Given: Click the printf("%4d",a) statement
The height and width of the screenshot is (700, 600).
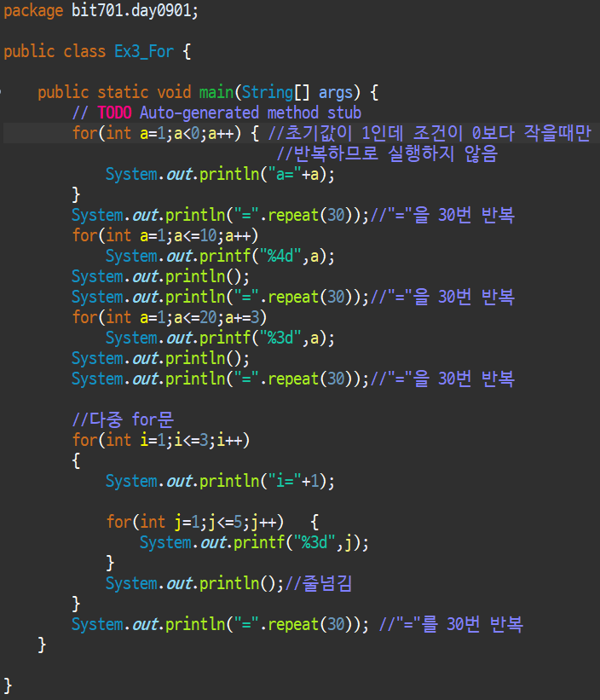Looking at the screenshot, I should click(x=220, y=256).
